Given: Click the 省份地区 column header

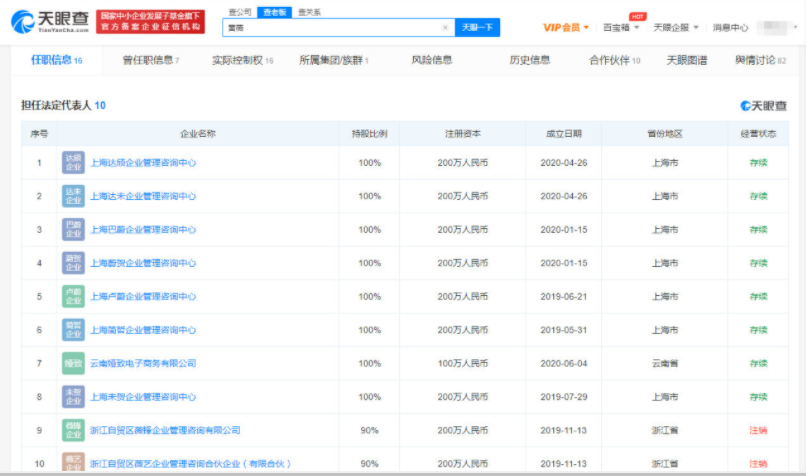Looking at the screenshot, I should [665, 134].
